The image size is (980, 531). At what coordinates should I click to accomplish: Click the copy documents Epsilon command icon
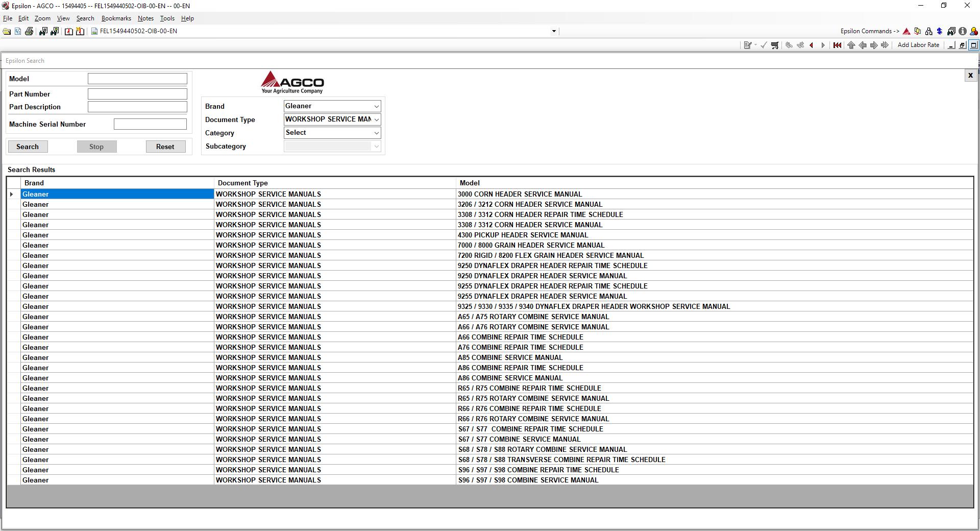(x=918, y=31)
